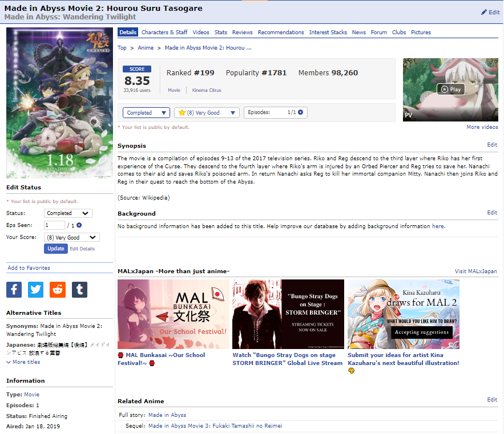504x434 pixels.
Task: Click Visit MALxJapan link
Action: point(475,271)
